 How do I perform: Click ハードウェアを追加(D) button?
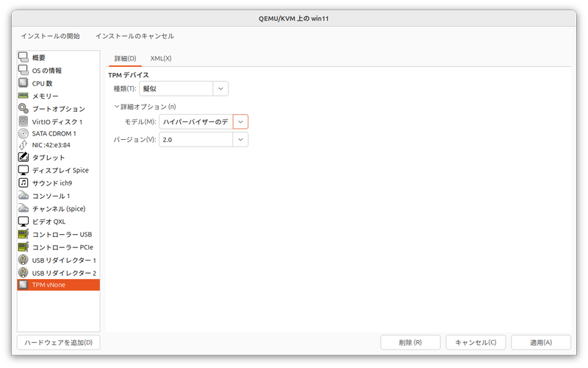click(x=59, y=342)
